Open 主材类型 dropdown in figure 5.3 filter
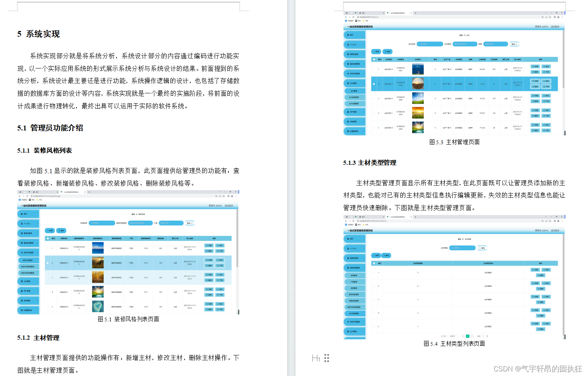588x376 pixels. pos(465,44)
